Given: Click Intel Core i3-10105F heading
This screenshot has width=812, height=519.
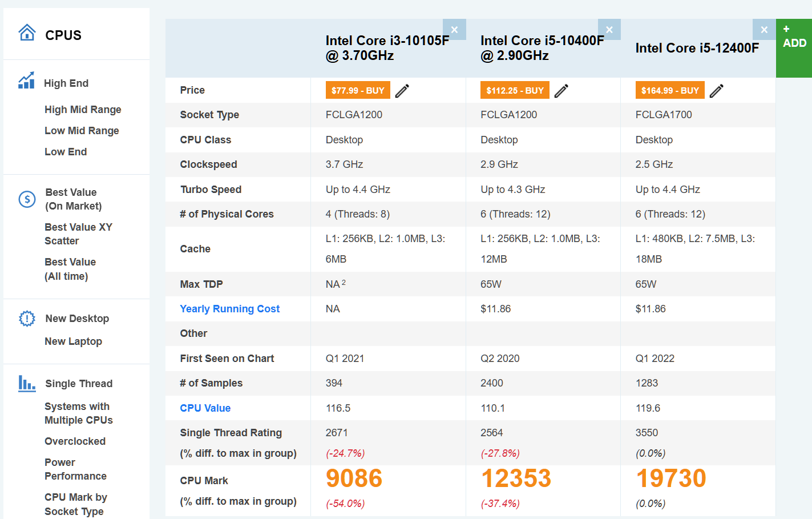Looking at the screenshot, I should point(387,48).
